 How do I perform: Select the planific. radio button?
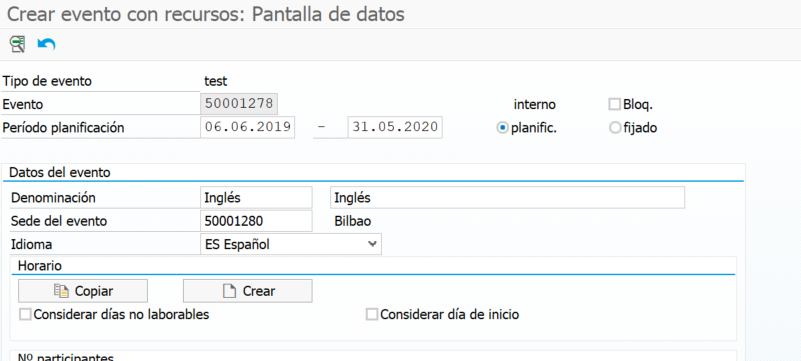502,128
